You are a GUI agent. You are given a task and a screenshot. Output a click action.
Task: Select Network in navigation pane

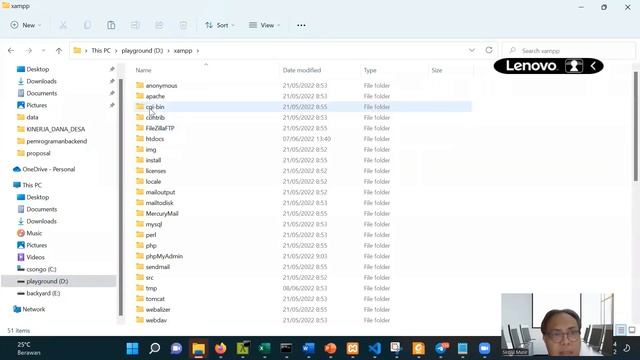[33, 309]
